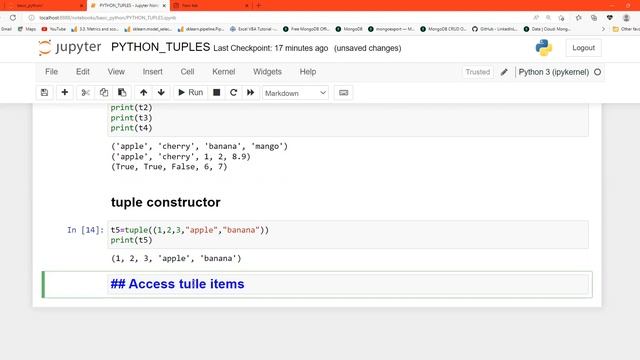This screenshot has width=640, height=360.
Task: Open the Other favorites folder
Action: click(x=626, y=29)
